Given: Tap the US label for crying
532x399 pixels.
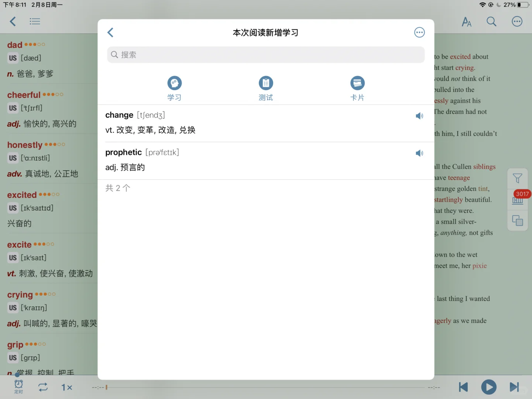Looking at the screenshot, I should (13, 308).
